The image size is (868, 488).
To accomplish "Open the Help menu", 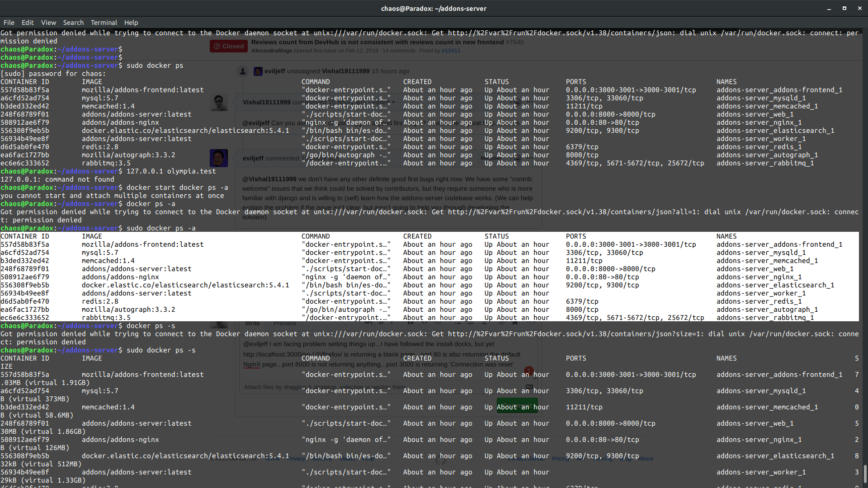I will pos(131,23).
